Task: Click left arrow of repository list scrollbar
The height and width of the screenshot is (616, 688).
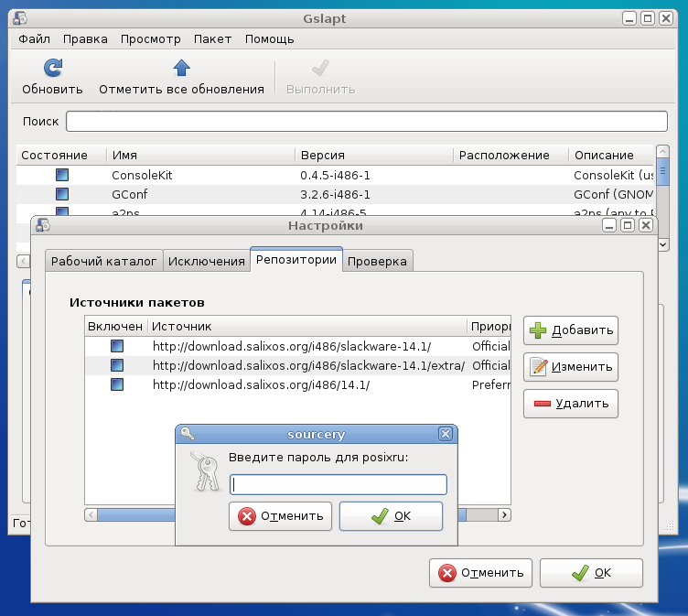Action: pyautogui.click(x=91, y=514)
